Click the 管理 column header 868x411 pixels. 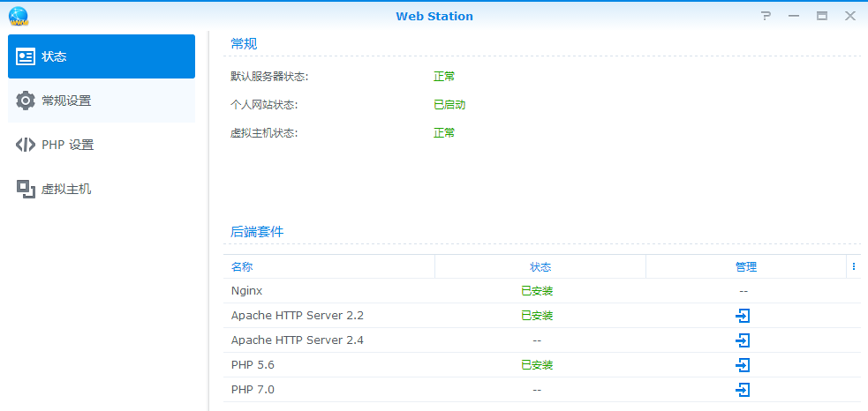click(x=745, y=266)
